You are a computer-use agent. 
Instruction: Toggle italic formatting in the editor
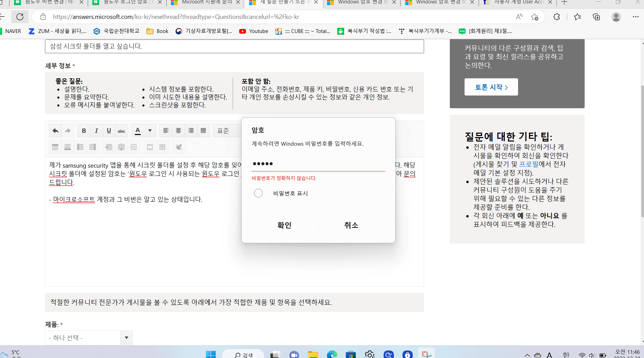tap(96, 131)
